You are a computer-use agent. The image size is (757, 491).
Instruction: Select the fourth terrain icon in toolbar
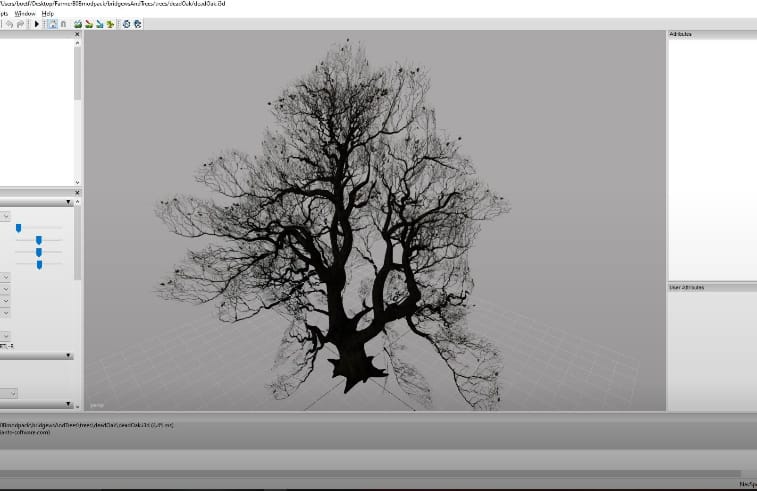click(x=109, y=24)
